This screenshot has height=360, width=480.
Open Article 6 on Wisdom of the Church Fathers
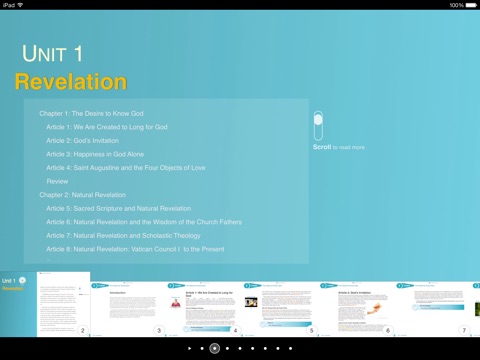coord(144,222)
